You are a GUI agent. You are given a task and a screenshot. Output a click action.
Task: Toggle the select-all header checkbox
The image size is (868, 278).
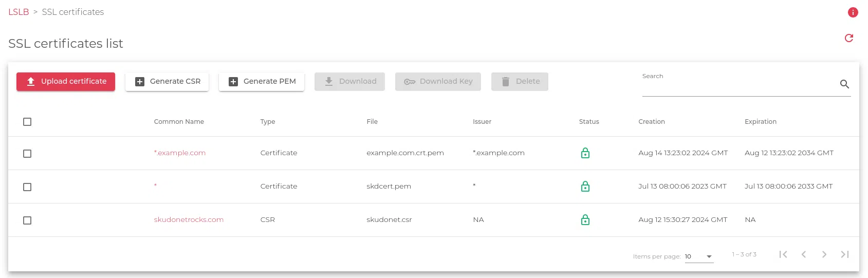click(x=27, y=122)
